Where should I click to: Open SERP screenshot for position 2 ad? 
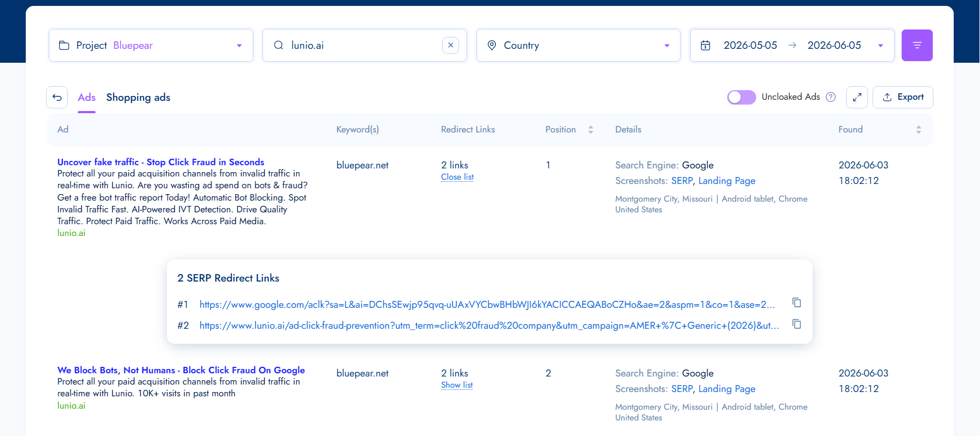[682, 389]
